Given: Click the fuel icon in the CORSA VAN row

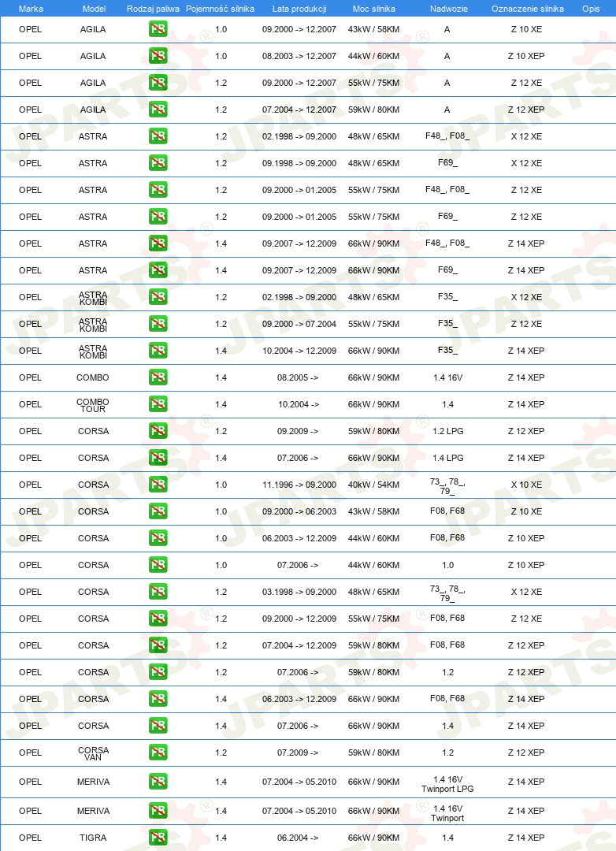Looking at the screenshot, I should tap(158, 753).
